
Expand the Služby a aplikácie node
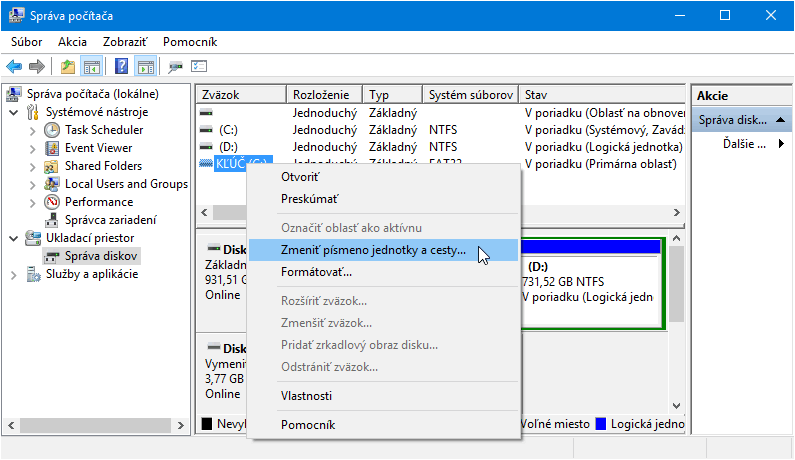14,274
